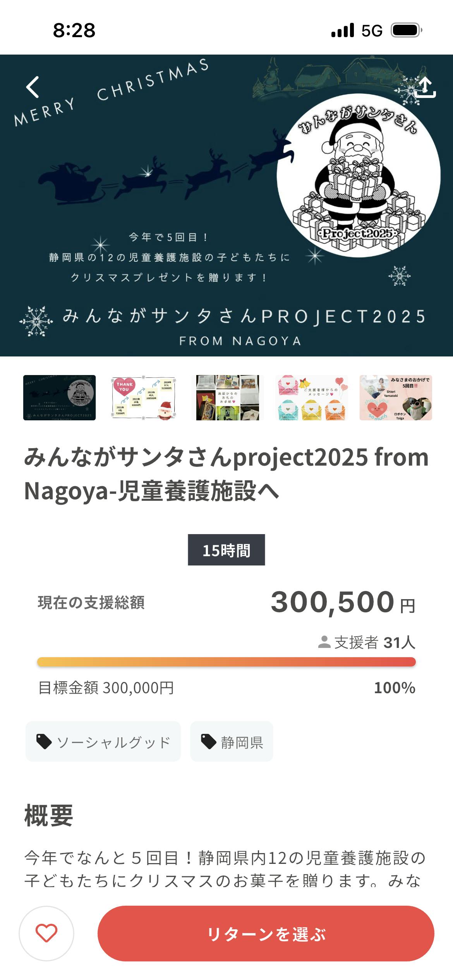Open the THANK YOU chart thumbnail
Viewport: 453px width, 980px height.
click(144, 397)
